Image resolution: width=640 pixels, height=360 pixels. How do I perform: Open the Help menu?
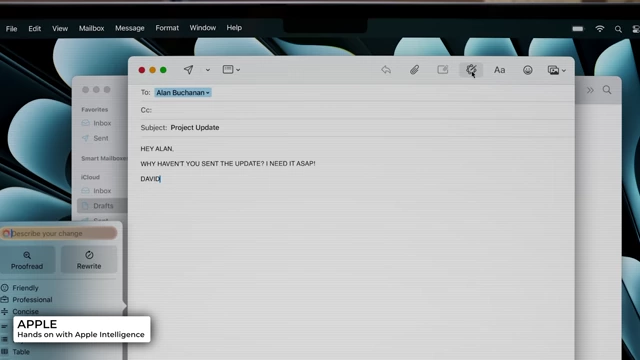click(x=234, y=28)
